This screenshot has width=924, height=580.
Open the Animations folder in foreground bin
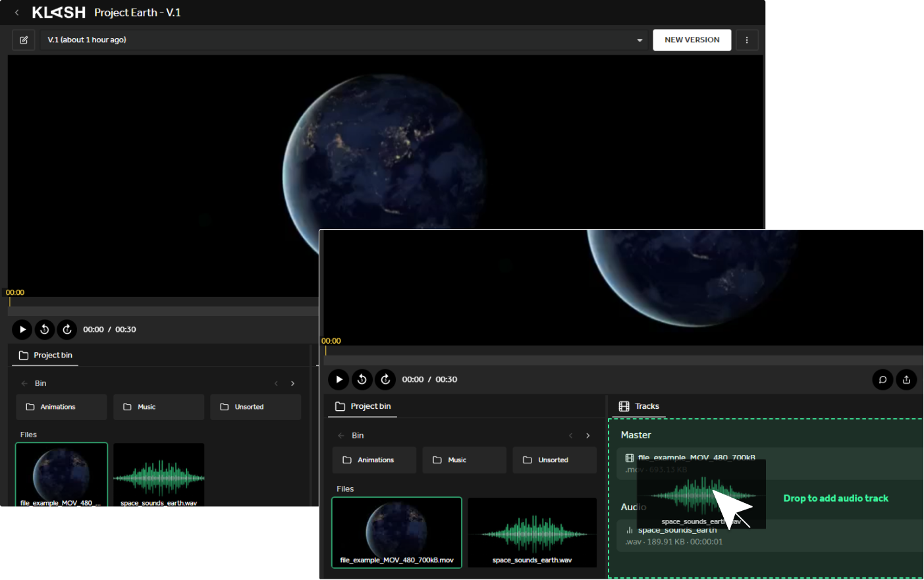(375, 460)
